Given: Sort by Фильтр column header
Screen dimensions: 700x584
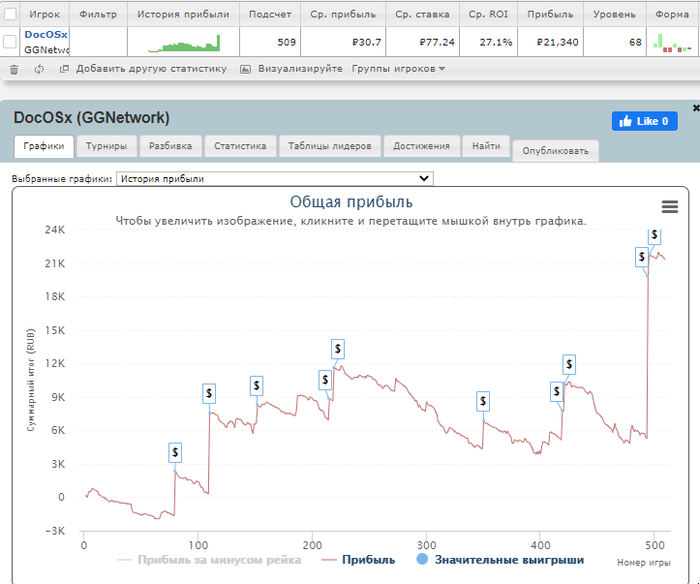Looking at the screenshot, I should (x=98, y=14).
